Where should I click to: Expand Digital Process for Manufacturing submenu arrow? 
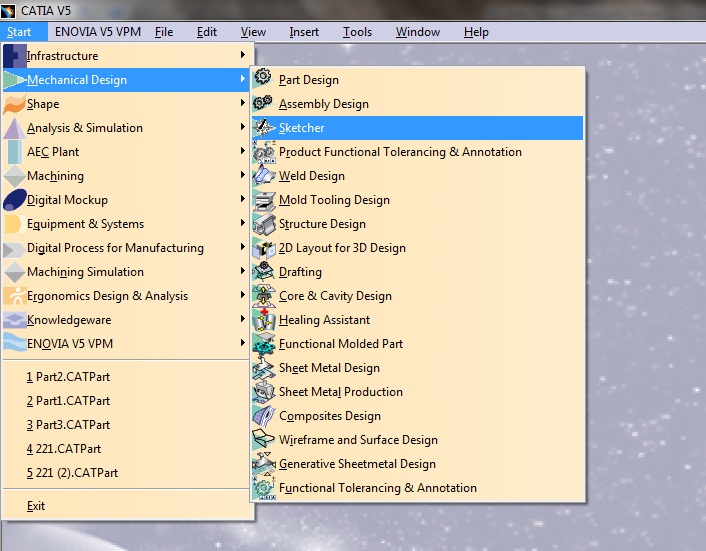(243, 247)
